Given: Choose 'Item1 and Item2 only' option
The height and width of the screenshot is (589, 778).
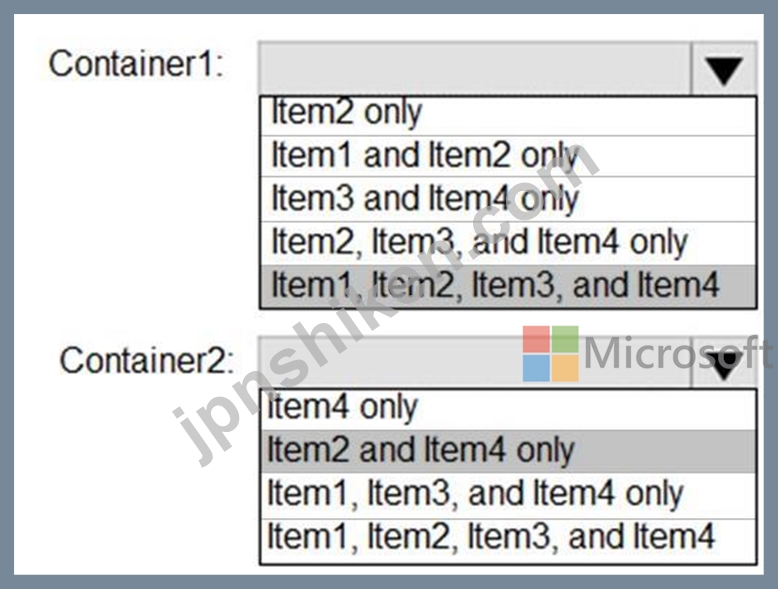Looking at the screenshot, I should point(508,156).
